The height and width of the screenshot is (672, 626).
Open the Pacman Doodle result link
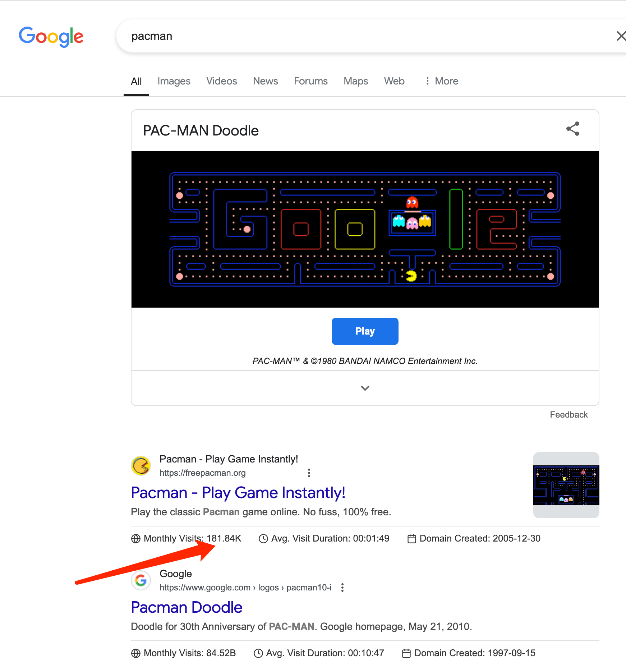tap(187, 607)
